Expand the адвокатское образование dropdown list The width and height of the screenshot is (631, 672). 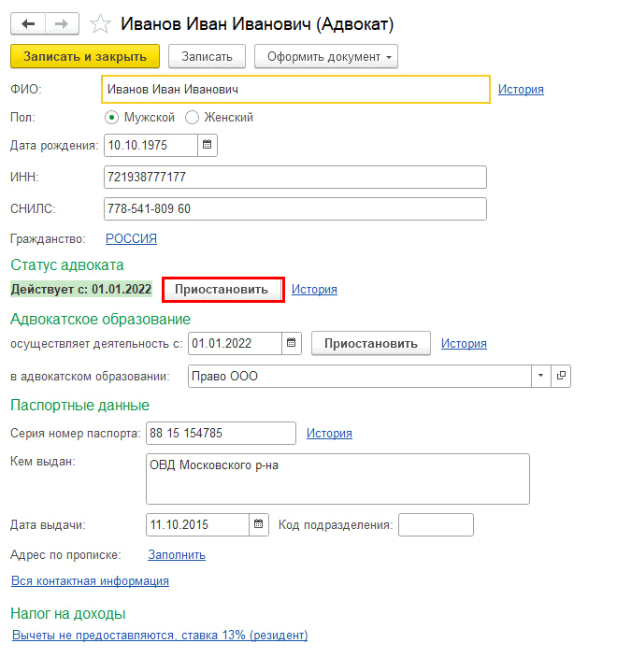click(541, 376)
